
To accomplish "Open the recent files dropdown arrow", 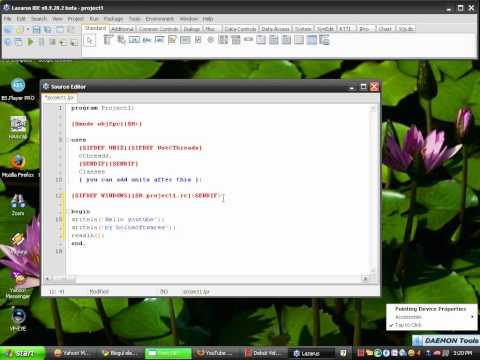I will click(28, 30).
